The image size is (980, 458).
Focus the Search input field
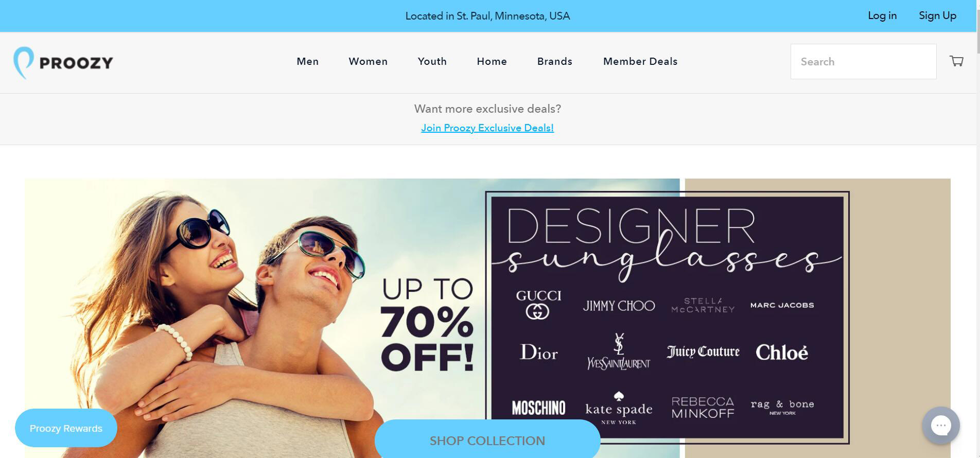point(863,61)
